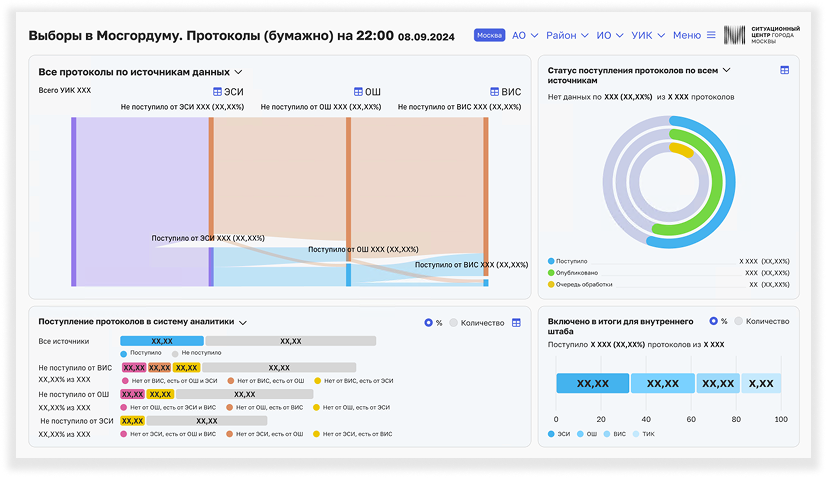Click the ТИК legend dot under bar chart
The height and width of the screenshot is (478, 827).
coord(636,434)
